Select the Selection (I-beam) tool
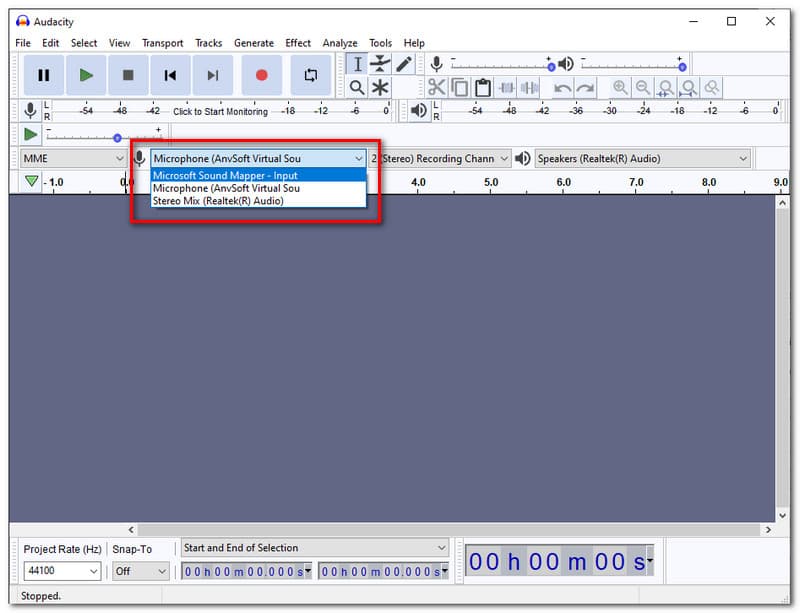800x613 pixels. (x=357, y=64)
